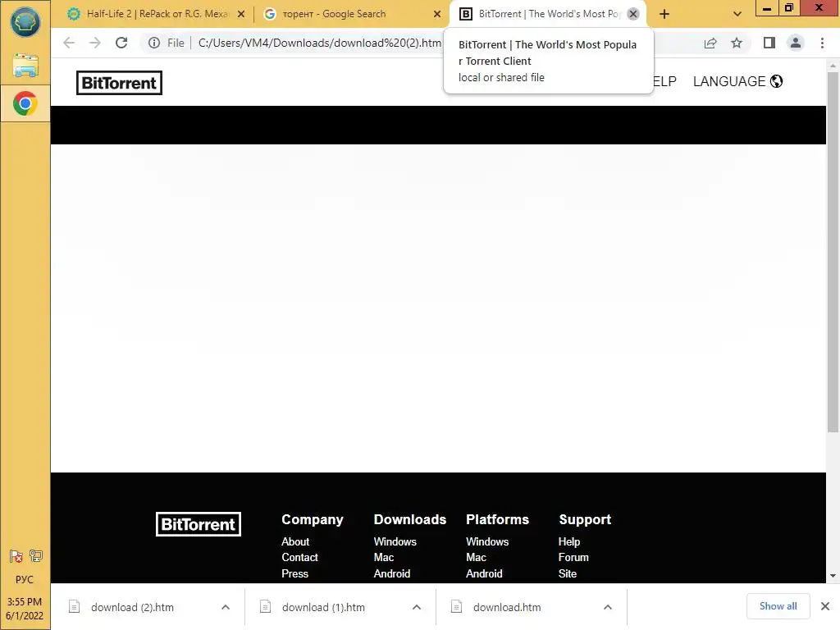Open Android link under Platforms

[x=484, y=573]
